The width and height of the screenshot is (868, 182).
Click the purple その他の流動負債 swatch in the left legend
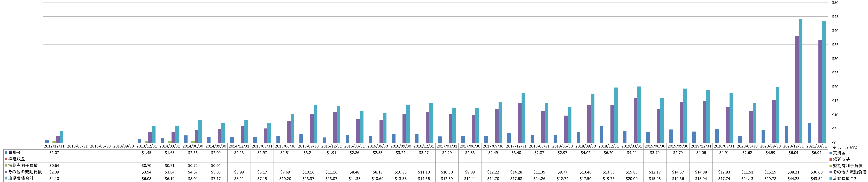click(6, 172)
